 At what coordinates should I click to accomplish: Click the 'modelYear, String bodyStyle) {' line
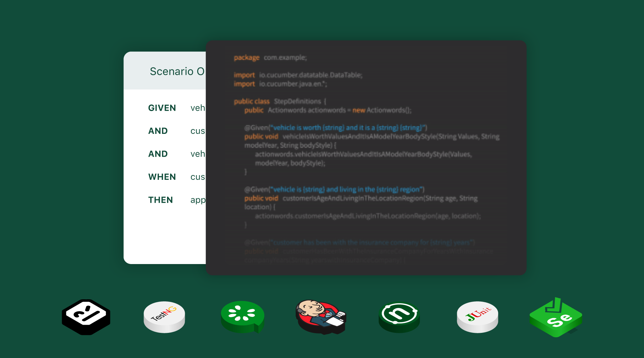tap(290, 145)
